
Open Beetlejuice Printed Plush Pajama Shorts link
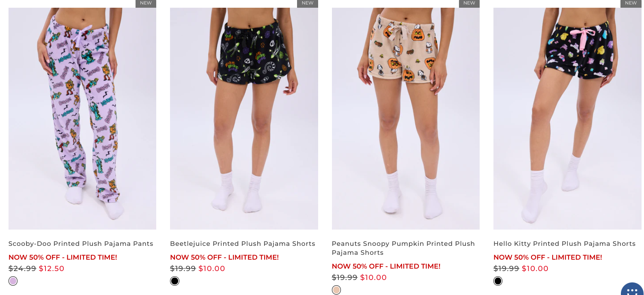pyautogui.click(x=243, y=244)
